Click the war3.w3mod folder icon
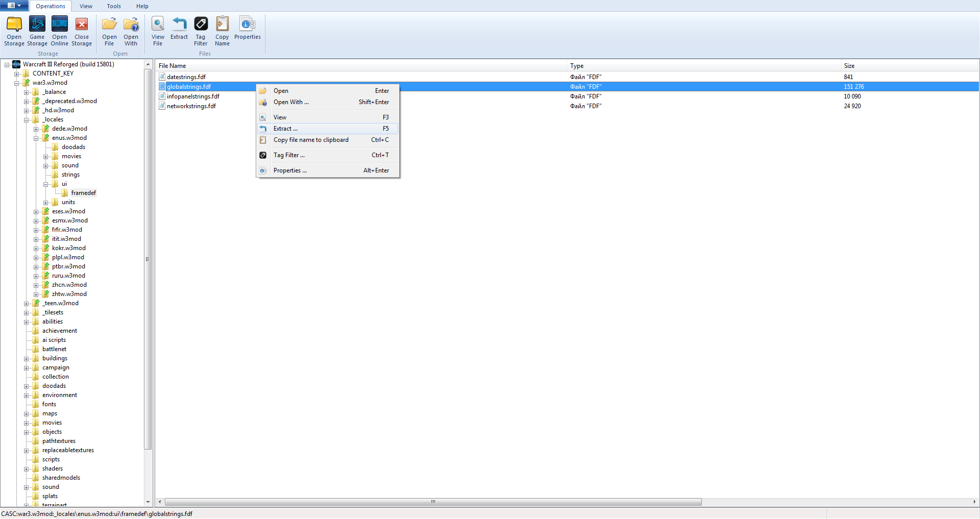The height and width of the screenshot is (519, 980). [26, 83]
